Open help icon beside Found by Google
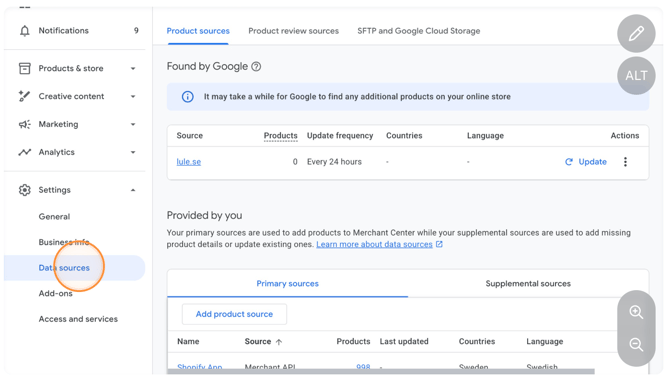The height and width of the screenshot is (383, 670). 256,67
